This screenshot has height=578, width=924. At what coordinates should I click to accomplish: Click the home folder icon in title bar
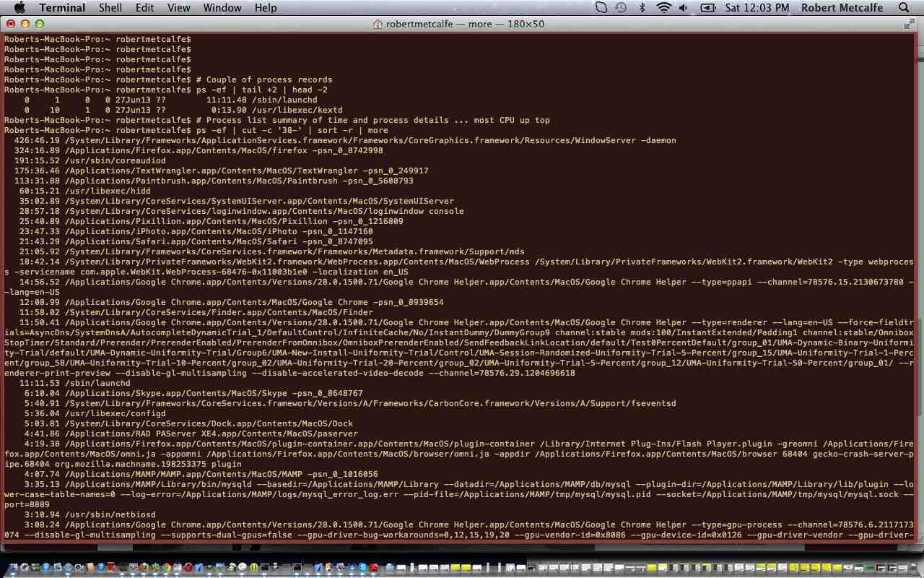378,24
